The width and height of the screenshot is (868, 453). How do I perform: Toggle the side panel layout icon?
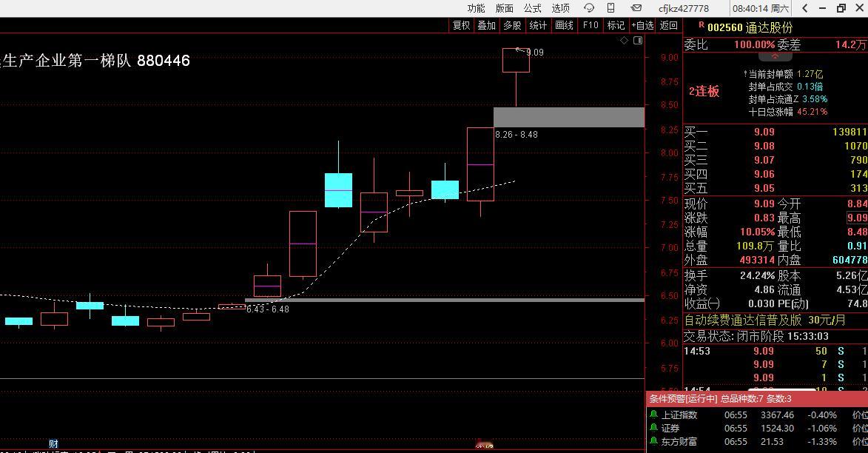[638, 41]
